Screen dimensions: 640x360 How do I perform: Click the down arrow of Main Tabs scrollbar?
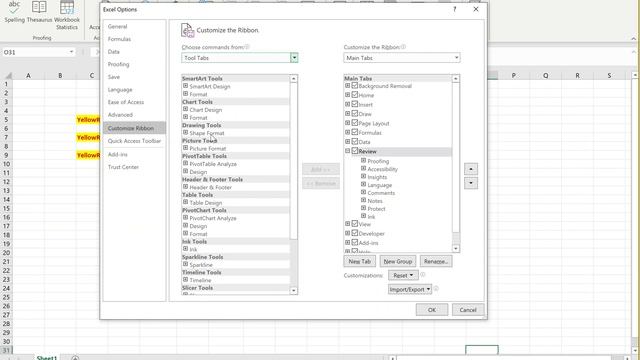coord(456,249)
